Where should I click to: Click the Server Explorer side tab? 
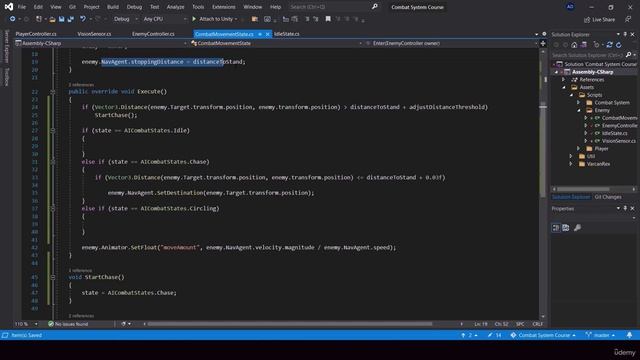(7, 46)
